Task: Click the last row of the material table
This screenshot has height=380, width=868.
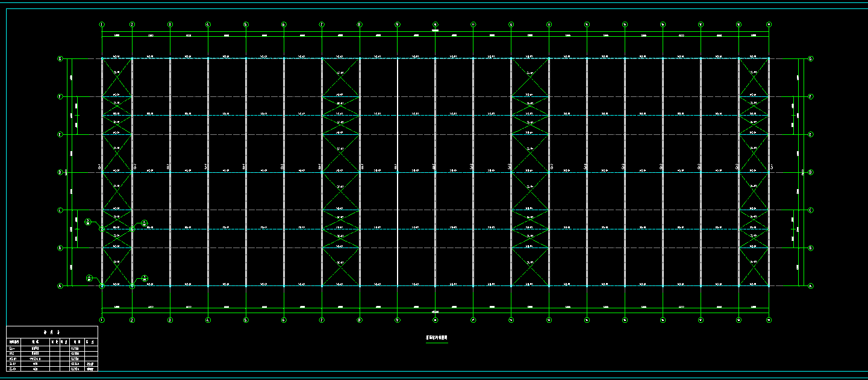Action: (x=52, y=369)
